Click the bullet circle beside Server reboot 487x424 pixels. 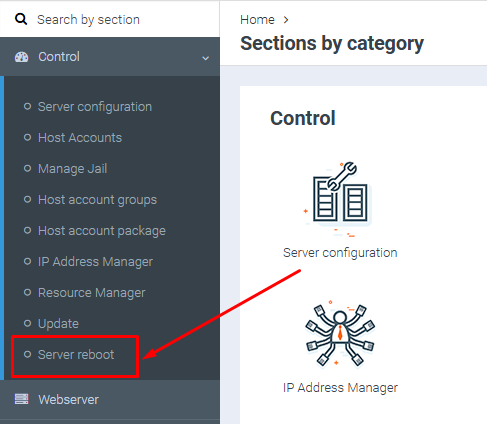(x=27, y=354)
